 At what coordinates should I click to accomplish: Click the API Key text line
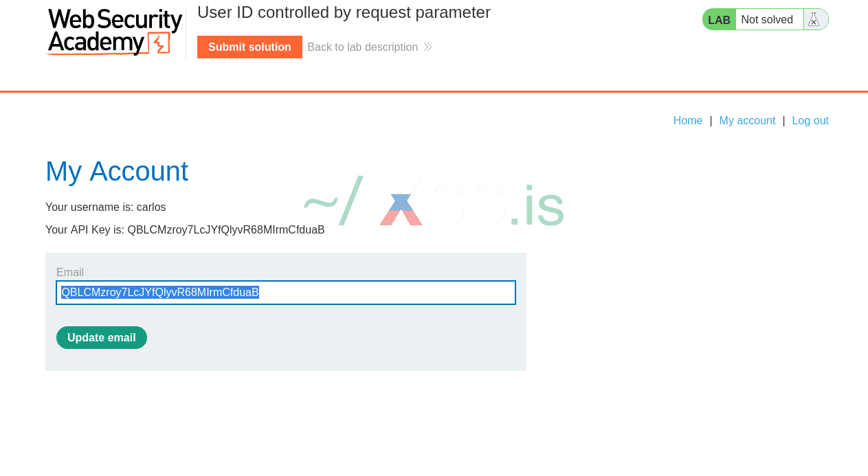[x=185, y=229]
